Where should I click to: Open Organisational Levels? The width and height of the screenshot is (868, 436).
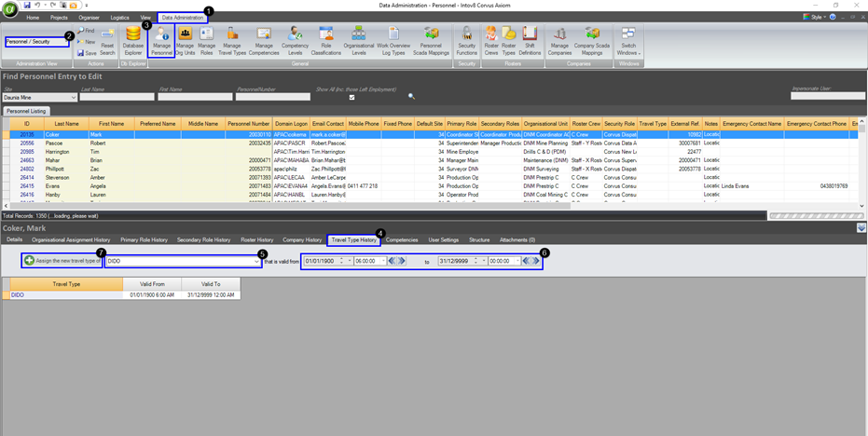359,41
